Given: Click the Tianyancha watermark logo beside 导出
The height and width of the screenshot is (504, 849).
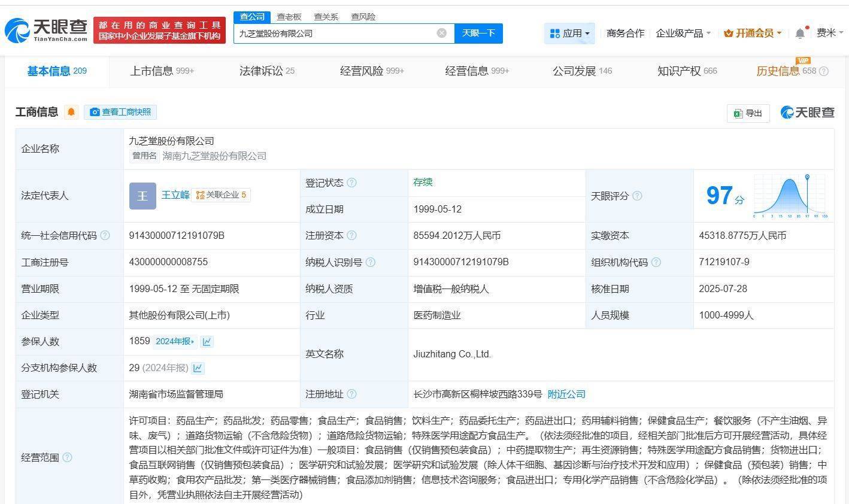Looking at the screenshot, I should point(807,112).
